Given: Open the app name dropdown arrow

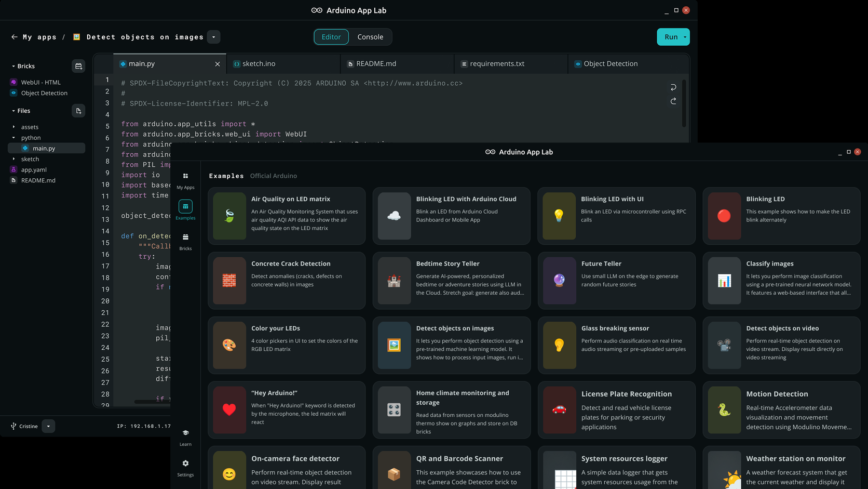Looking at the screenshot, I should [214, 37].
